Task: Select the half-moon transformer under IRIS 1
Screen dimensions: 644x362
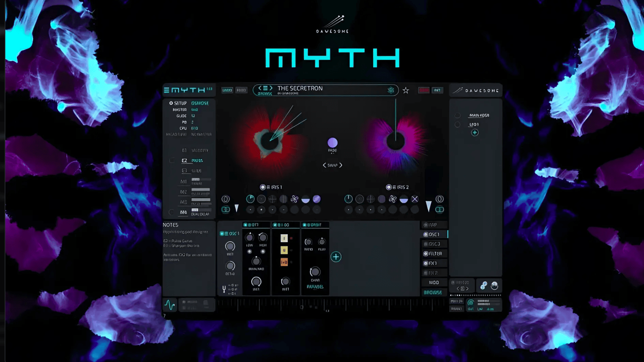Action: [305, 199]
